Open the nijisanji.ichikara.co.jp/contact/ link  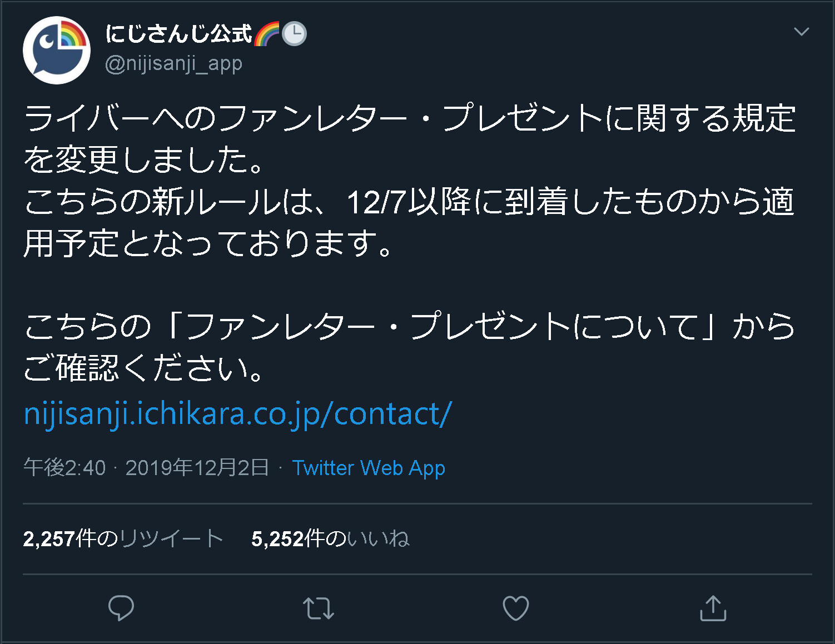click(238, 413)
